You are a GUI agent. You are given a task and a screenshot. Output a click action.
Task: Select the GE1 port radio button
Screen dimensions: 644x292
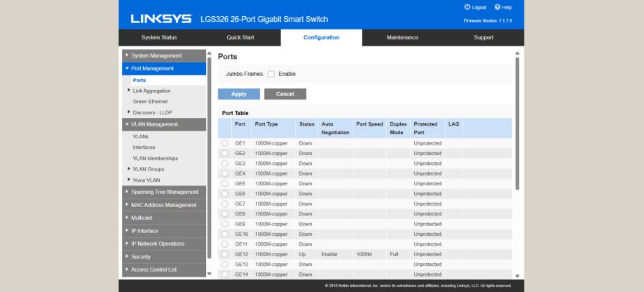pyautogui.click(x=225, y=143)
